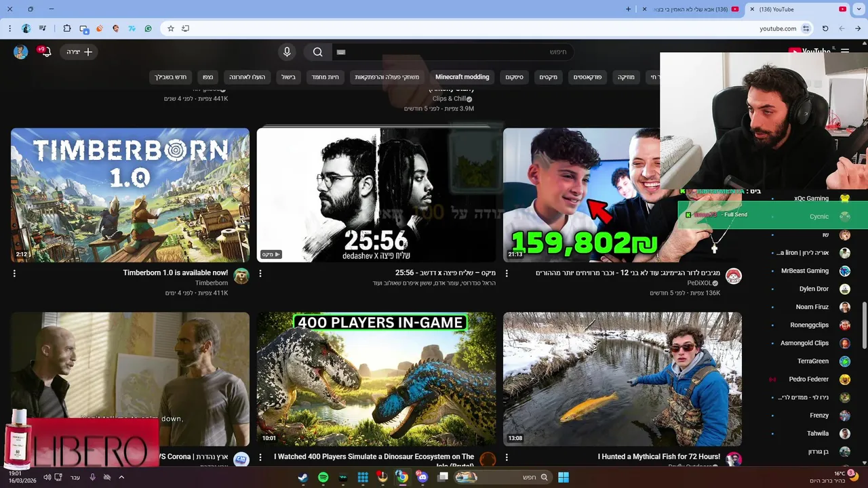The image size is (868, 488).
Task: Open the Chrome three-dot menu
Action: (x=9, y=28)
